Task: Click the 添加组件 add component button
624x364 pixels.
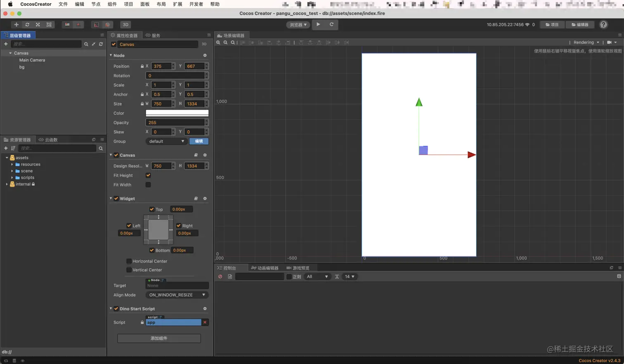Action: 159,338
